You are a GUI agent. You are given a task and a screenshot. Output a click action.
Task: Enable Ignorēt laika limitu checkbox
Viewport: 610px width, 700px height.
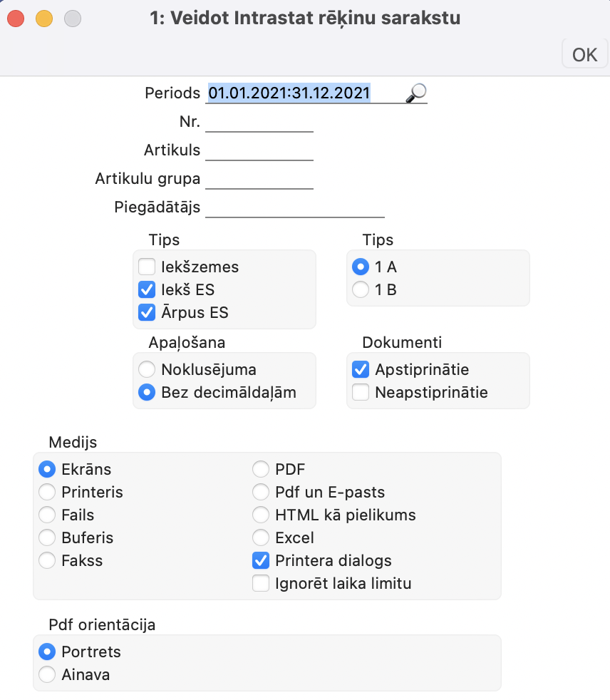(x=262, y=584)
